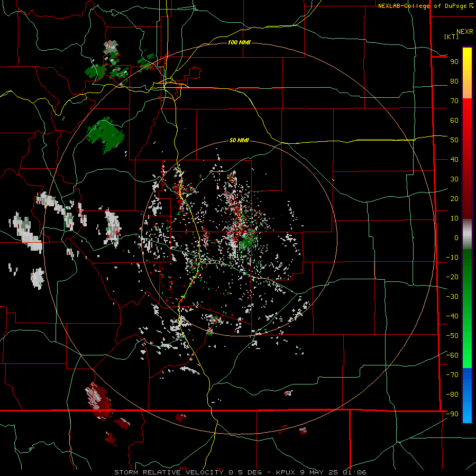Click the 50 value on velocity scale

click(x=454, y=140)
